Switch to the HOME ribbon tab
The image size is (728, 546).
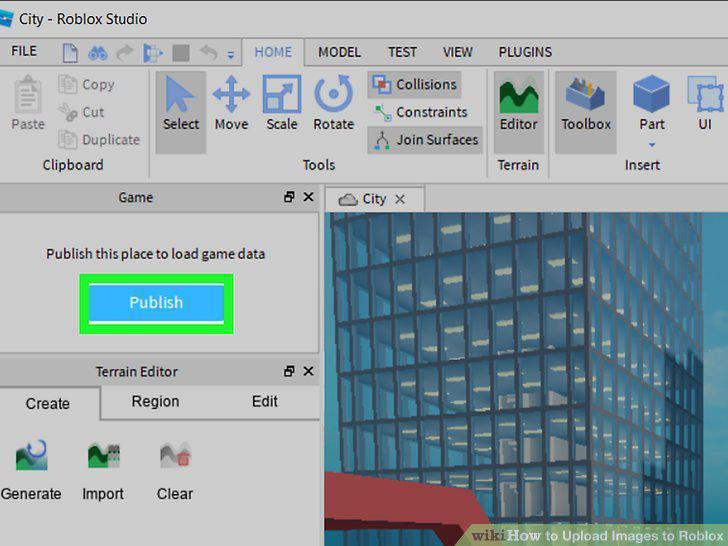click(273, 52)
